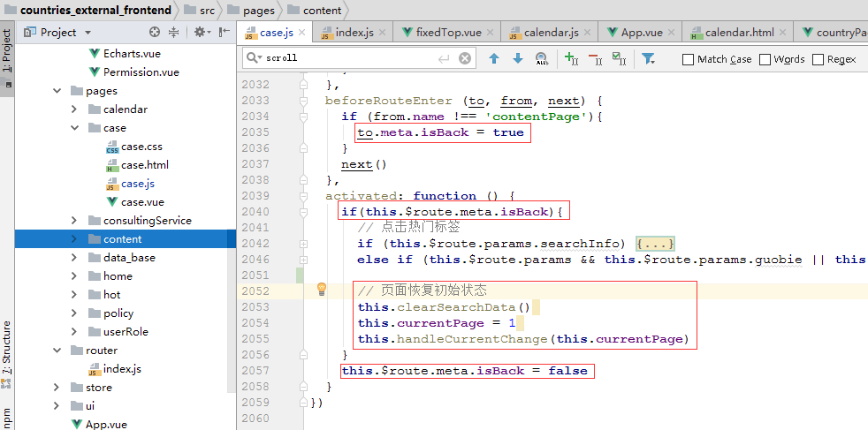
Task: Expand the content folder arrow
Action: (74, 238)
